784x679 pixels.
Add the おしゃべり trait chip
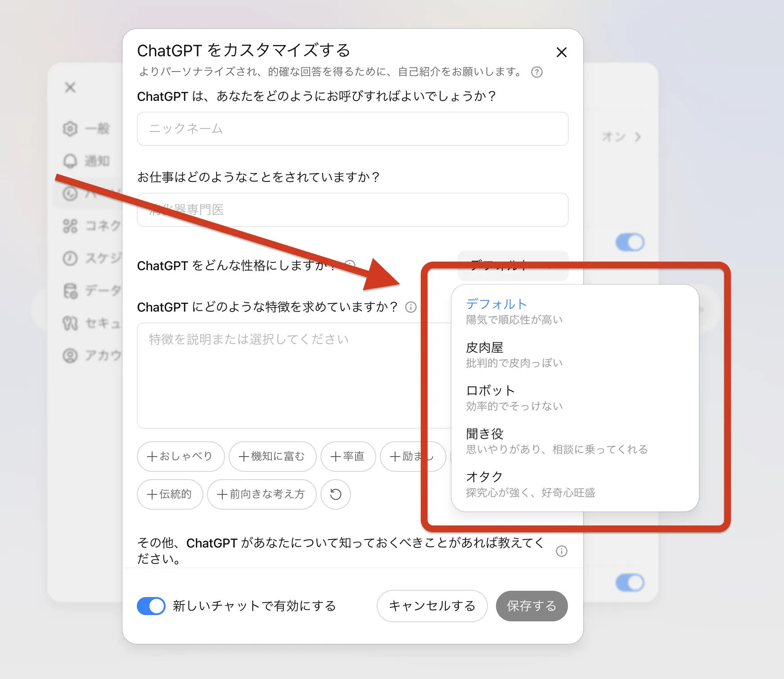tap(180, 457)
